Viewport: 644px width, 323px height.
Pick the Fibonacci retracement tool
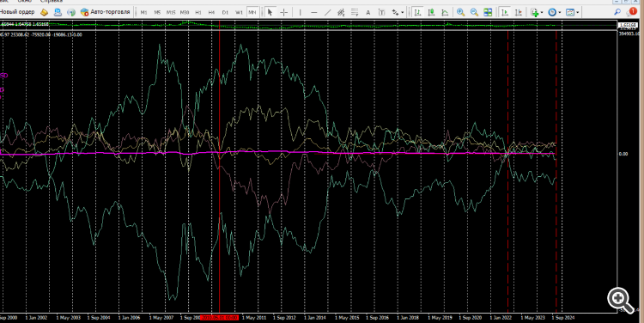pos(355,12)
